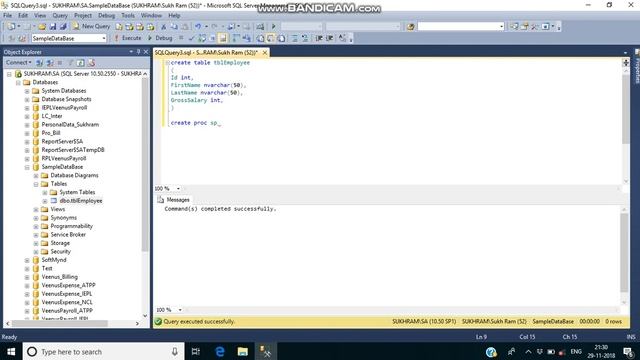Click the Uncomment selected lines icon
Image resolution: width=640 pixels, height=360 pixels.
tap(304, 38)
